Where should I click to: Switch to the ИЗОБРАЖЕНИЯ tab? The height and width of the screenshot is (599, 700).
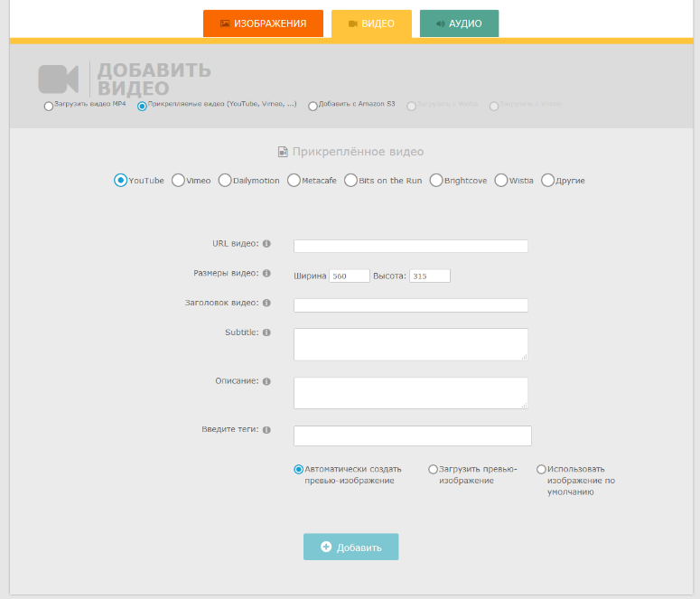[263, 23]
